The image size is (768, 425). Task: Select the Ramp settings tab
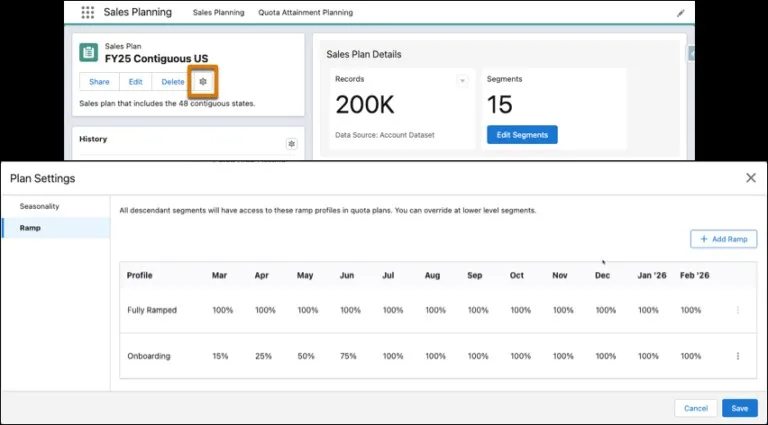(30, 228)
